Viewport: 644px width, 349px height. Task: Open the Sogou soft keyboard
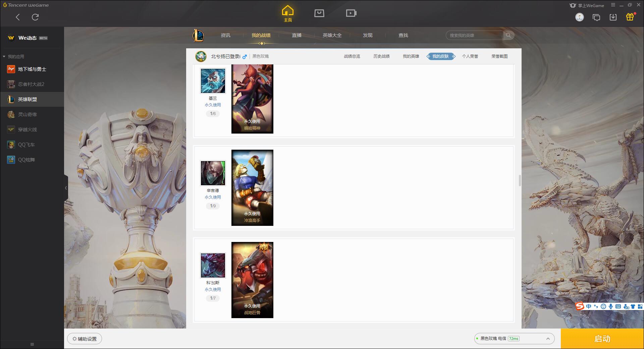pyautogui.click(x=618, y=306)
